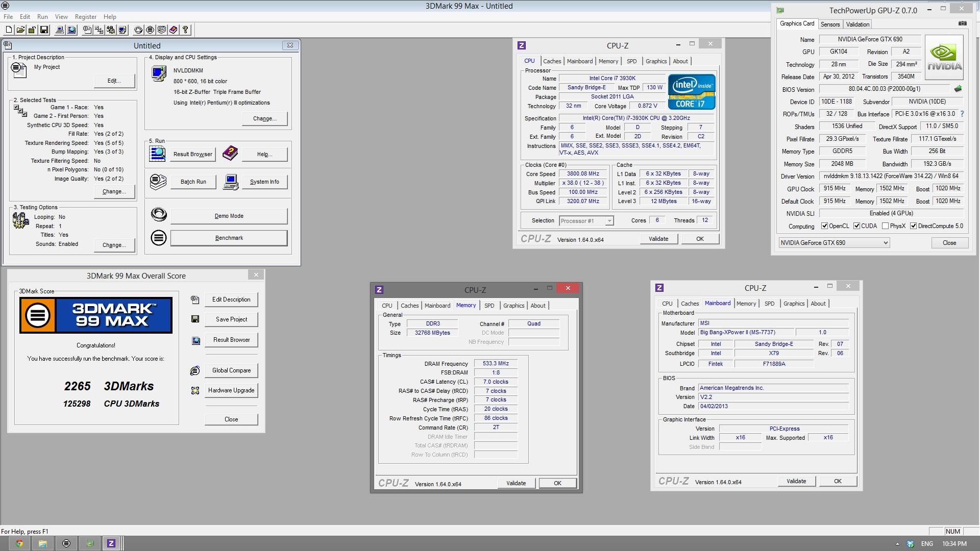Click the Hardware Upgrade icon in score dialog
This screenshot has width=980, height=551.
pyautogui.click(x=195, y=390)
